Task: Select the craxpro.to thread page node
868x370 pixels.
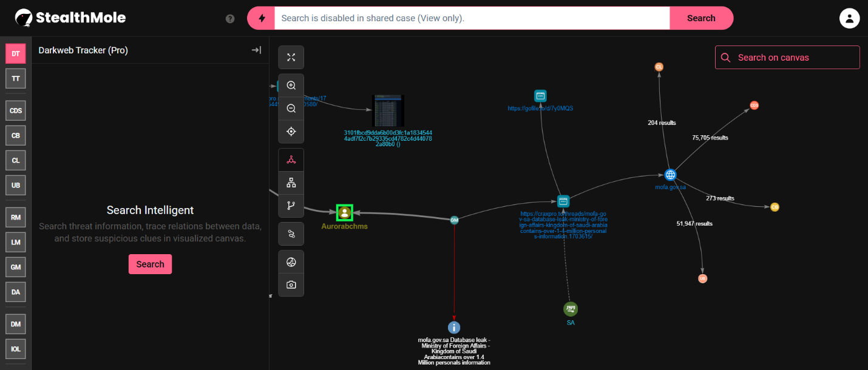Action: [x=563, y=201]
